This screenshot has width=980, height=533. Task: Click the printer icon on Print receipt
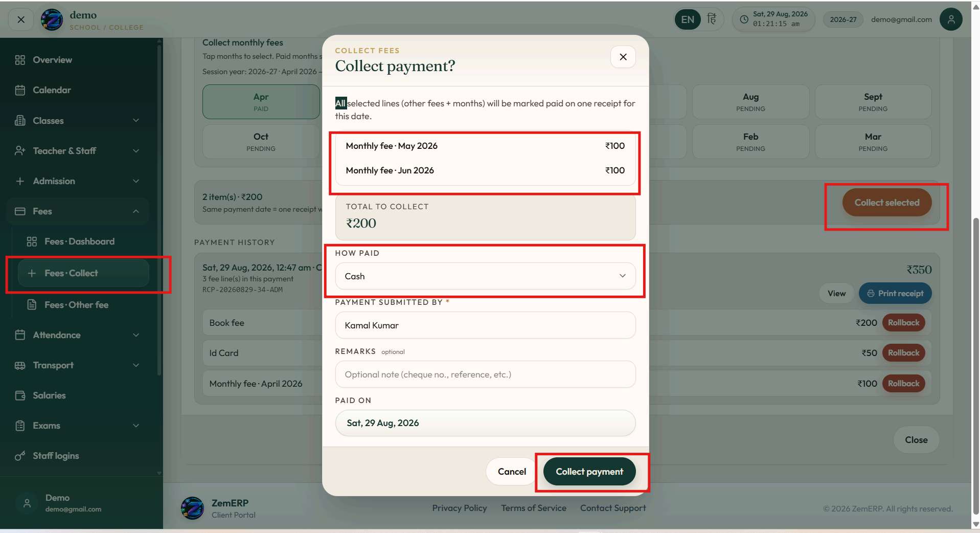[871, 294]
